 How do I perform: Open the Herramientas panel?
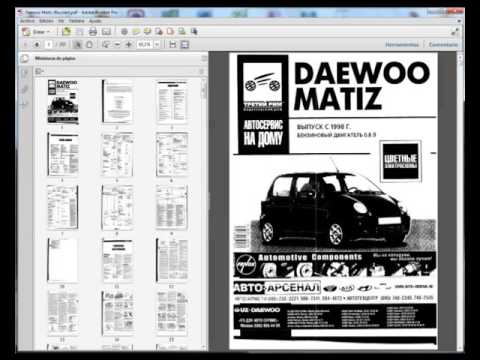pos(402,44)
